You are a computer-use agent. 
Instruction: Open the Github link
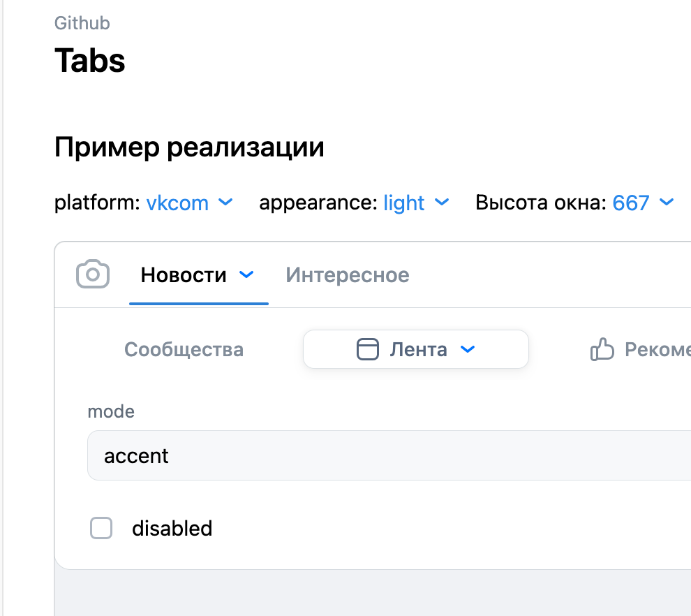pyautogui.click(x=82, y=22)
